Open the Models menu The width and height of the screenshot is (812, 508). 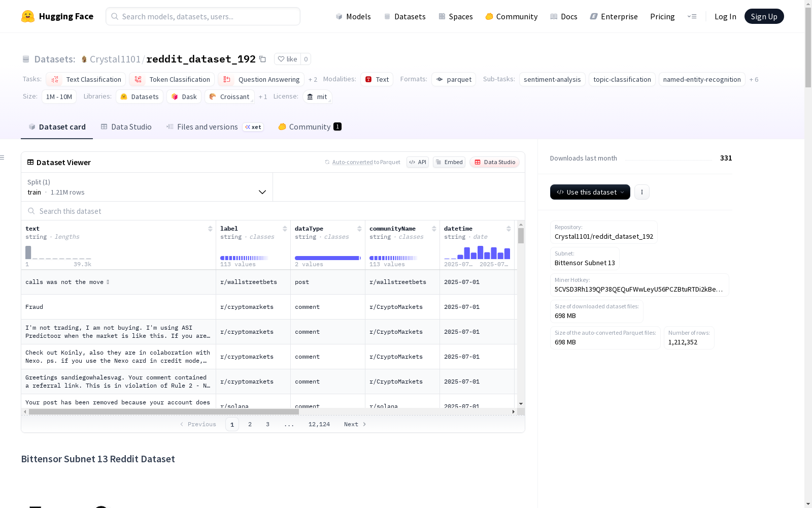click(353, 16)
